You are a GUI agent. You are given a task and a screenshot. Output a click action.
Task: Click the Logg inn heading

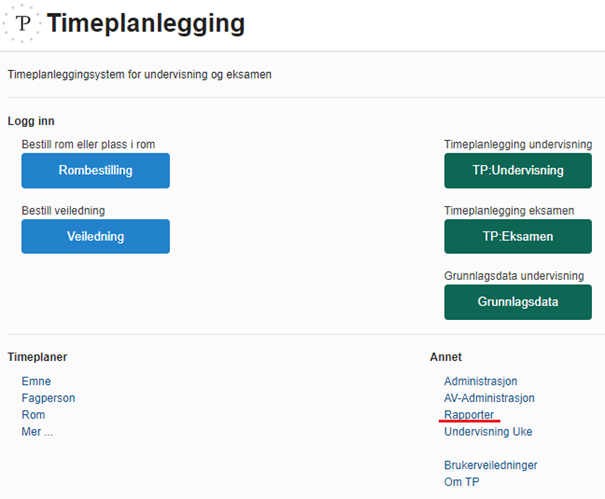[x=31, y=121]
